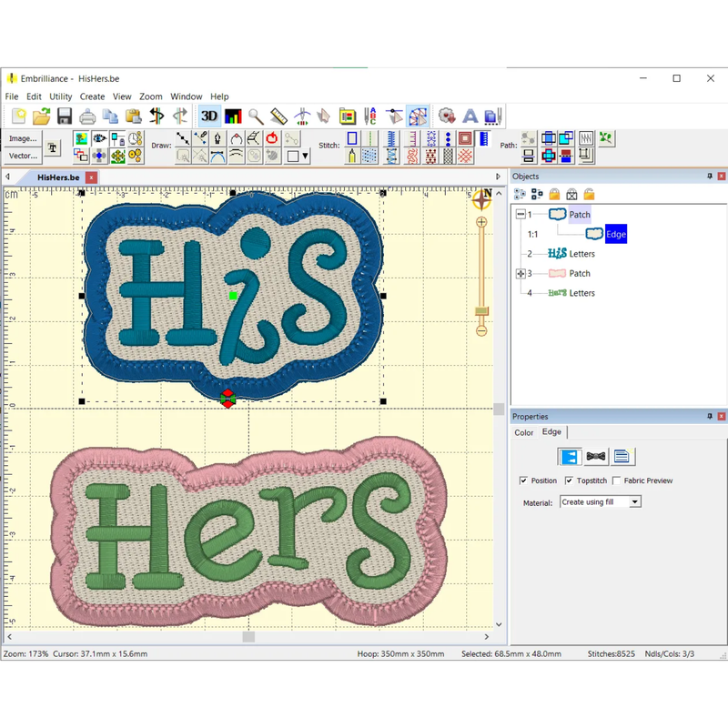Image resolution: width=728 pixels, height=728 pixels.
Task: Click the red-outlined cyan cross Path icon
Action: click(549, 156)
